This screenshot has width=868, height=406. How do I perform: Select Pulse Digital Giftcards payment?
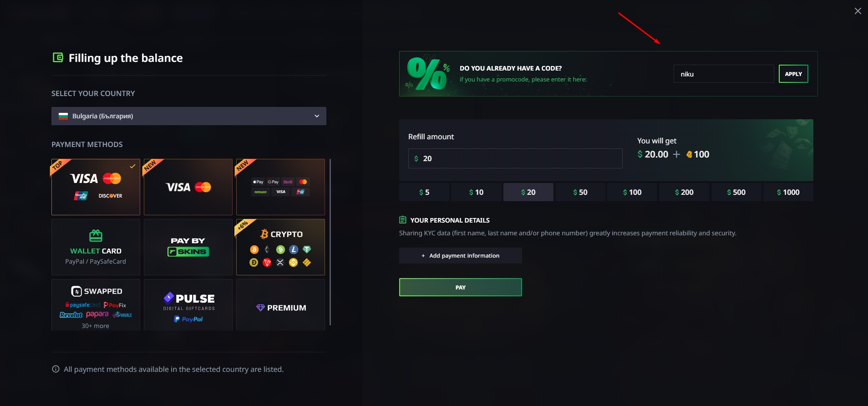[x=188, y=305]
